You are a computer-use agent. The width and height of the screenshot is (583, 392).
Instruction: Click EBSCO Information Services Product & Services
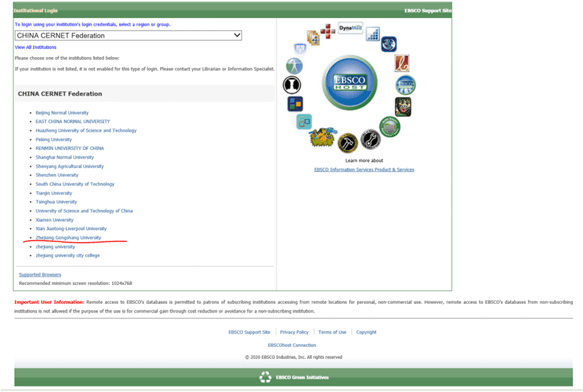364,169
